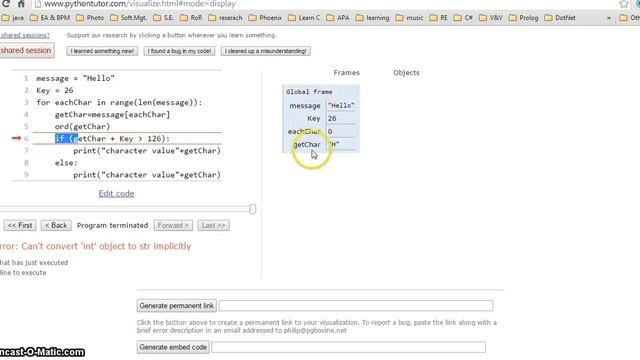The image size is (640, 360).
Task: Click code line 1 message = "Hello"
Action: [76, 78]
